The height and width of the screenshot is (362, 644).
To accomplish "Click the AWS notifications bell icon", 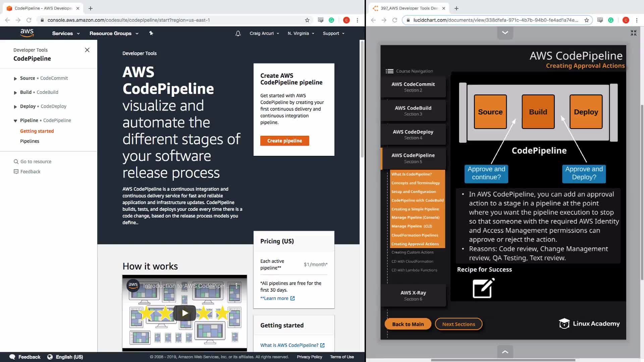I will tap(238, 34).
